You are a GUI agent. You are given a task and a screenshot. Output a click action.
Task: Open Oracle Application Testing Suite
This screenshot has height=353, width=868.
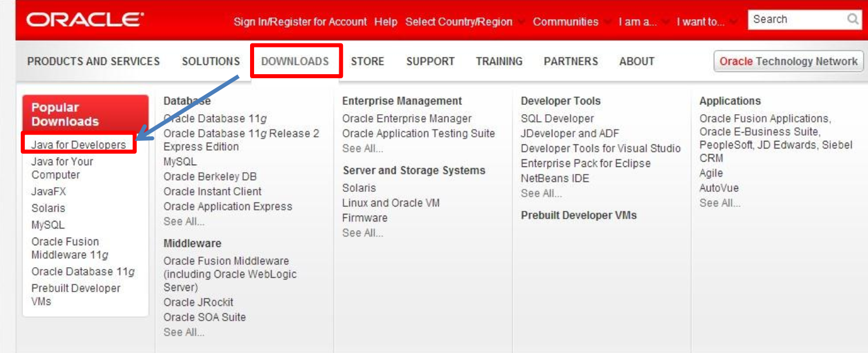point(418,134)
